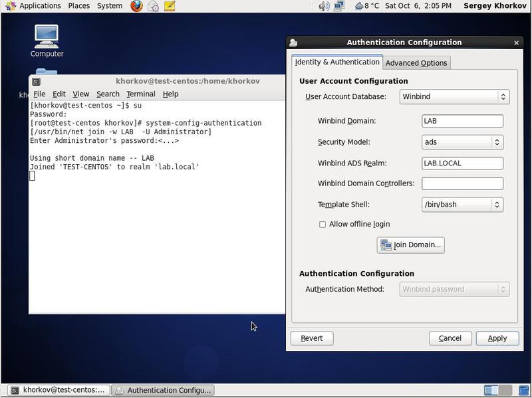
Task: Open the Computer icon on desktop
Action: (x=46, y=37)
